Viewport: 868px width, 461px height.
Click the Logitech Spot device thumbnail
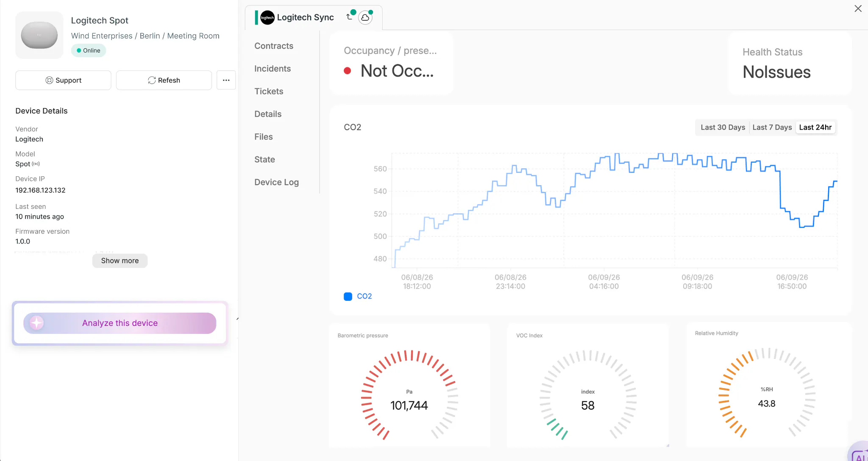coord(39,35)
